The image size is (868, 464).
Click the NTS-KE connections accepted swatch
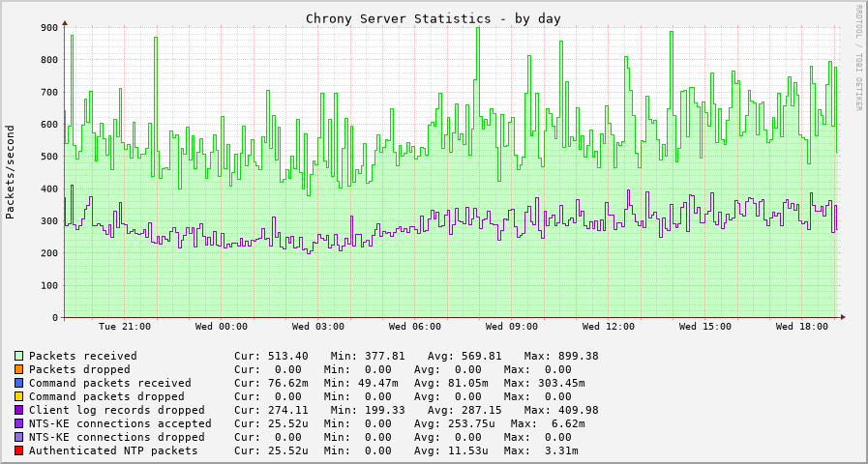coord(19,423)
